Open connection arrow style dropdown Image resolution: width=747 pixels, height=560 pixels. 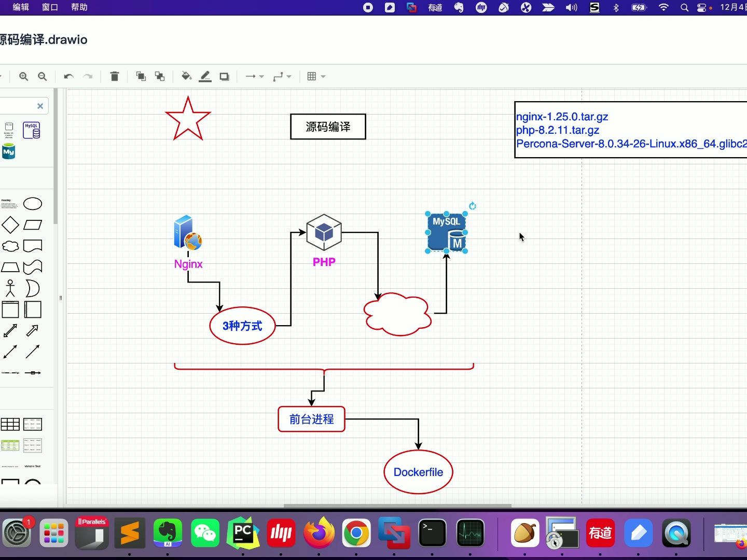pyautogui.click(x=255, y=76)
